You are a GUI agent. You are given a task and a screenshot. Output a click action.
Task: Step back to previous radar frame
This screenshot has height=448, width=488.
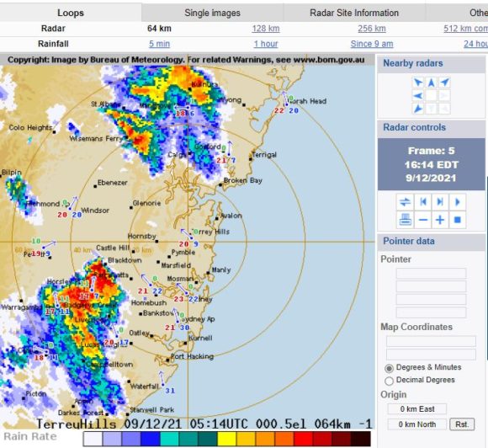tap(422, 202)
